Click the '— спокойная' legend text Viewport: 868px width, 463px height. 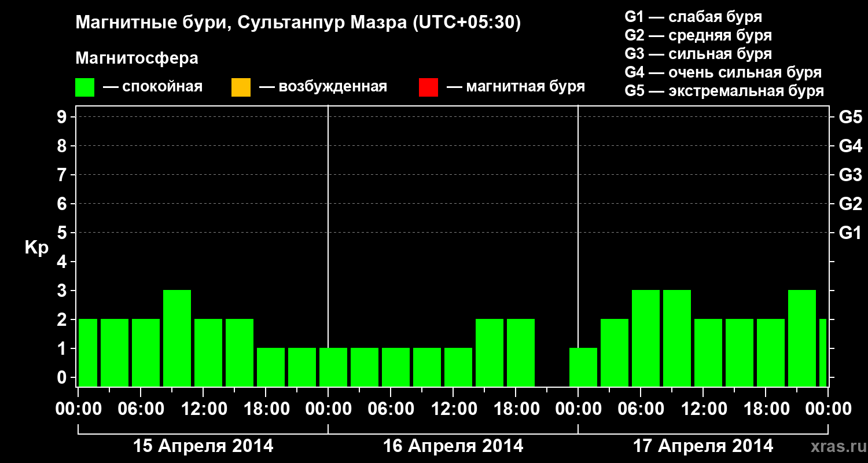point(153,87)
